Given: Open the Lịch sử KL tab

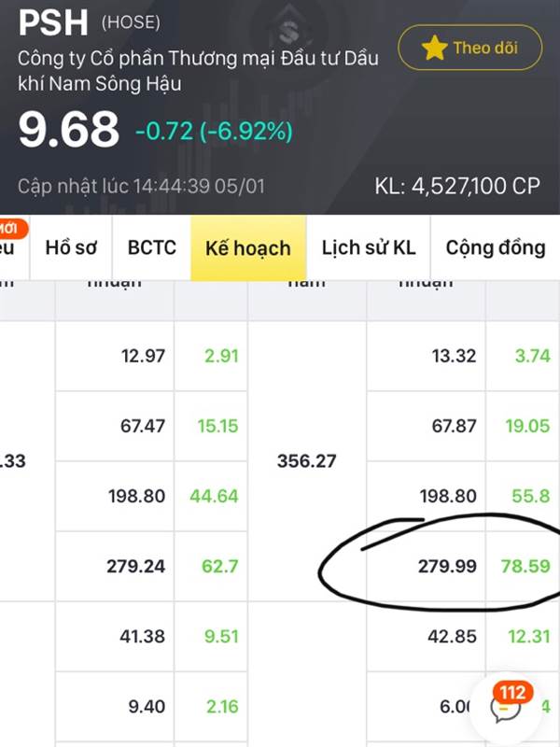Looking at the screenshot, I should coord(369,247).
